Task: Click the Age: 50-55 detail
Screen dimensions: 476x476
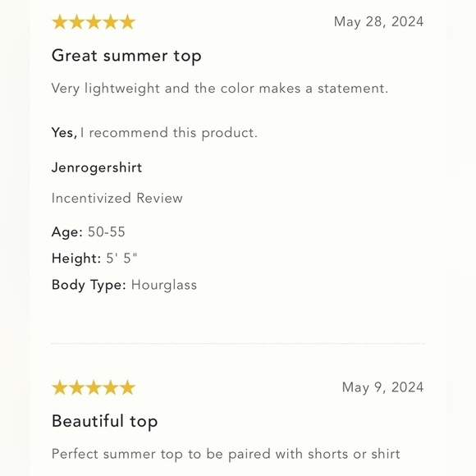Action: (x=88, y=232)
